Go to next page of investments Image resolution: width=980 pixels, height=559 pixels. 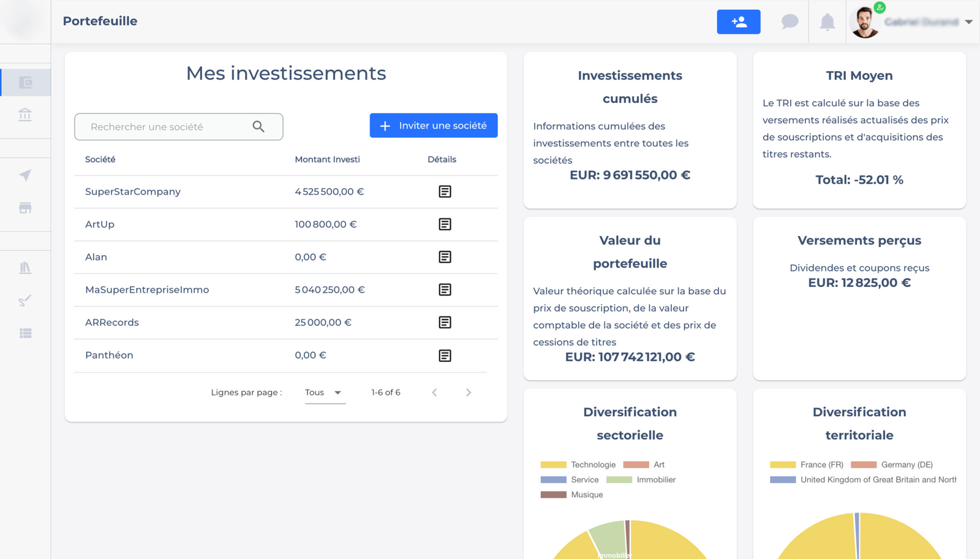(469, 392)
